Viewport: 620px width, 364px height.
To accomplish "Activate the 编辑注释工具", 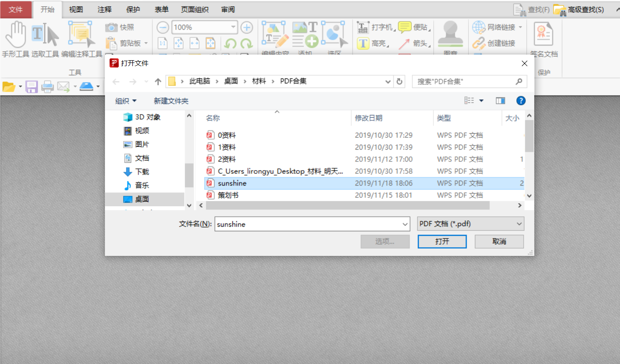I will (x=80, y=36).
